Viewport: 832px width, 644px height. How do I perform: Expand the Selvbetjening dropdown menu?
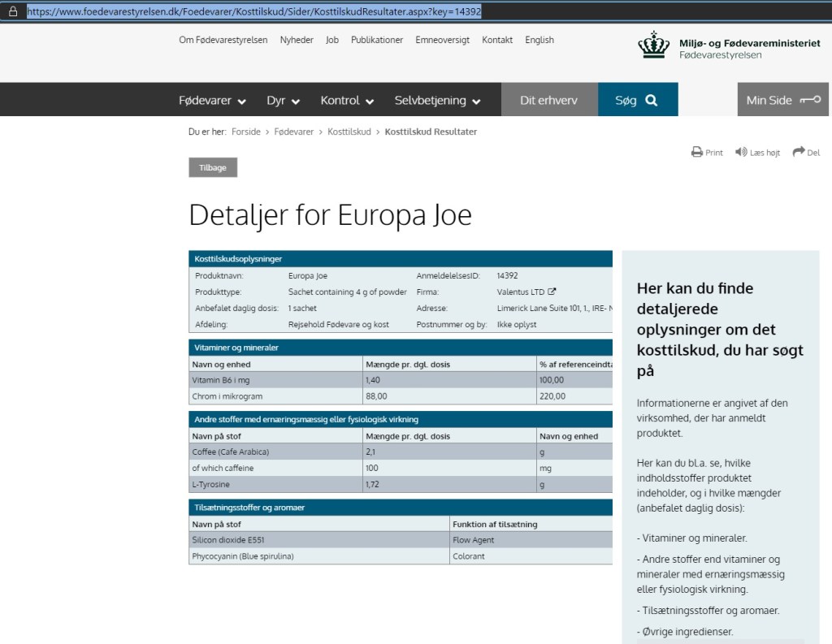pyautogui.click(x=437, y=100)
